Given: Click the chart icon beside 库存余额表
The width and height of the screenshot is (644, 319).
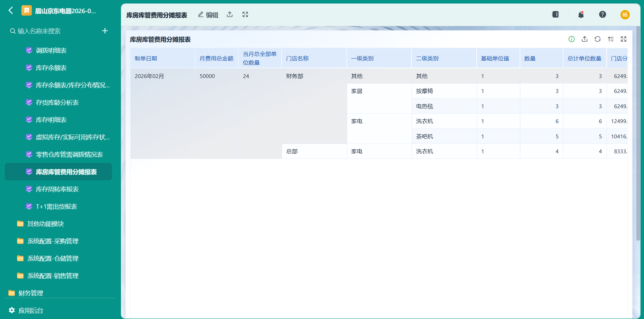Looking at the screenshot, I should (29, 68).
